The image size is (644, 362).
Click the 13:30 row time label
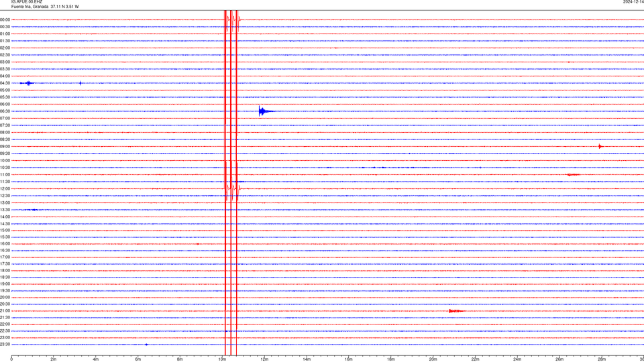pyautogui.click(x=5, y=210)
